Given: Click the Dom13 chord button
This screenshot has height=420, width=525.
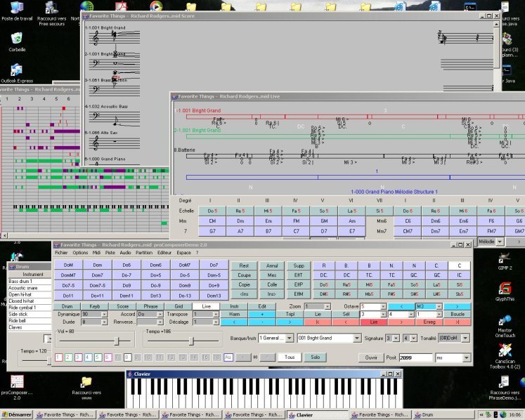Looking at the screenshot, I should [214, 296].
